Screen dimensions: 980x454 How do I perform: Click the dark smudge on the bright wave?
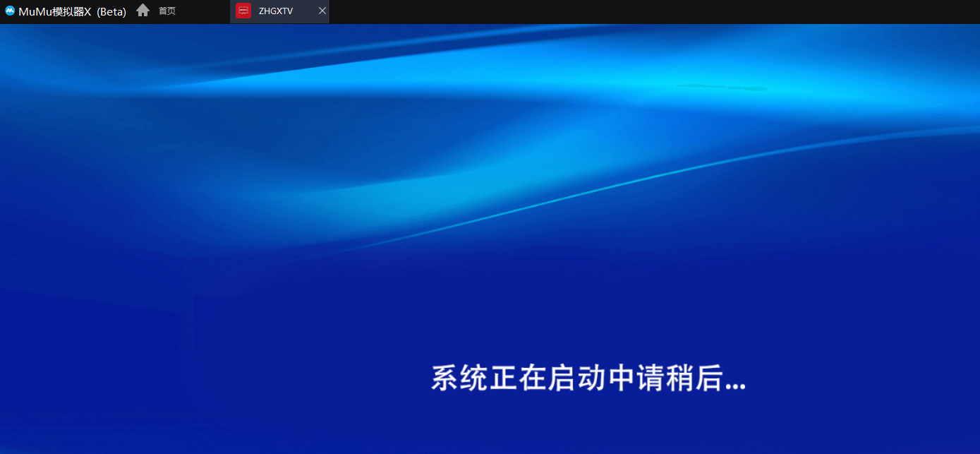721,88
